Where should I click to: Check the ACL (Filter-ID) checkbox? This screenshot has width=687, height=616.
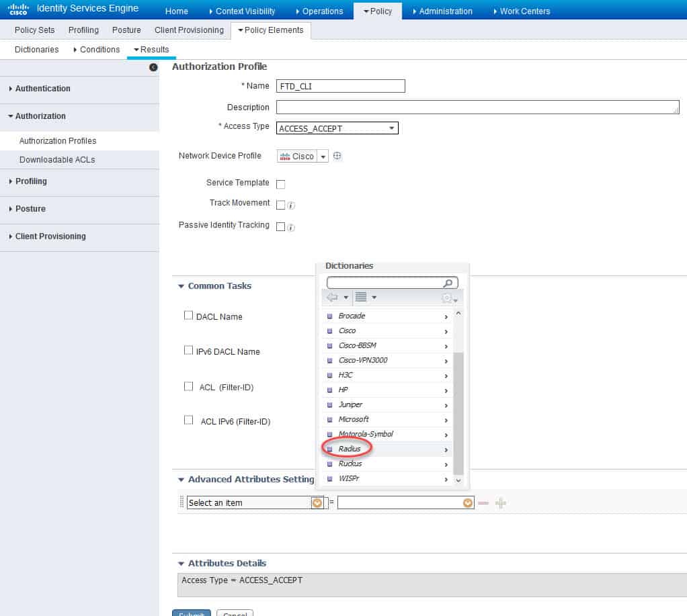pyautogui.click(x=188, y=386)
